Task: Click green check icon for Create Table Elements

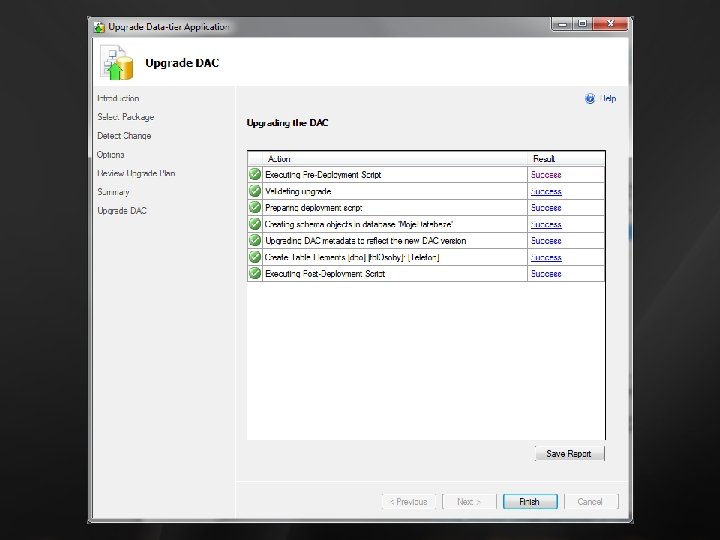Action: tap(255, 257)
